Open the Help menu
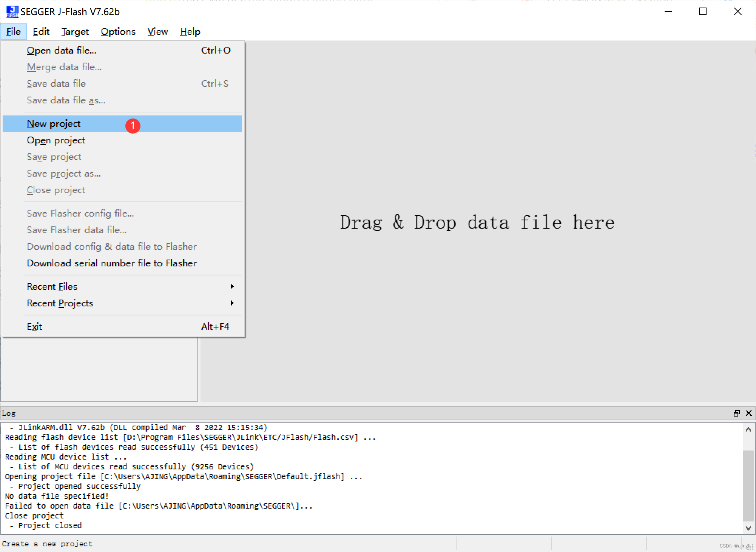Image resolution: width=756 pixels, height=552 pixels. pos(190,32)
